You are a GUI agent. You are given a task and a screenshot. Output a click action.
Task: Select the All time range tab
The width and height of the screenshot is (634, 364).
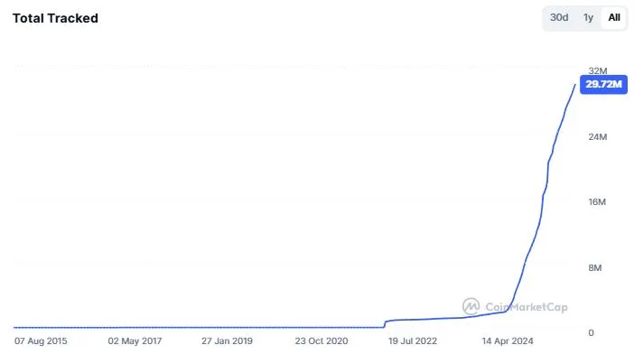tap(614, 18)
